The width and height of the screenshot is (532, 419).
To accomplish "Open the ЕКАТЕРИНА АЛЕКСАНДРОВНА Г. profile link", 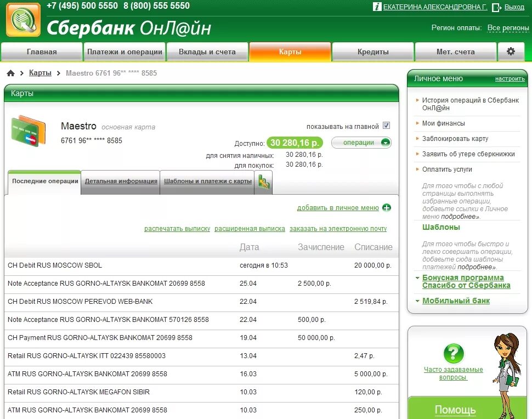I will point(435,7).
